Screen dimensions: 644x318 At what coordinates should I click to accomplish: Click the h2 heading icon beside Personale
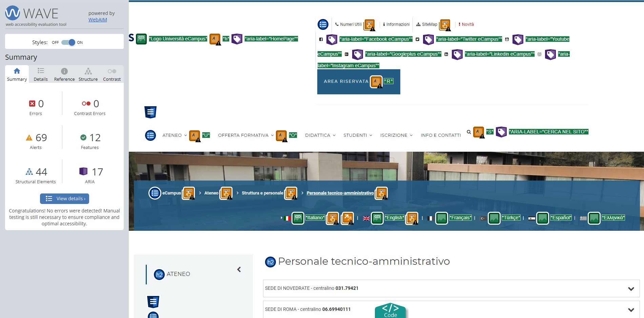pos(270,262)
